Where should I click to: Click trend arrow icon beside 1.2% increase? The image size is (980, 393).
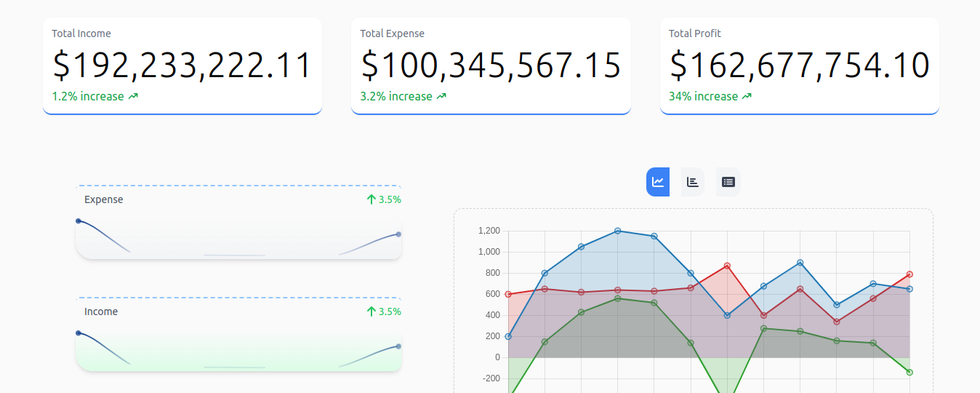133,97
